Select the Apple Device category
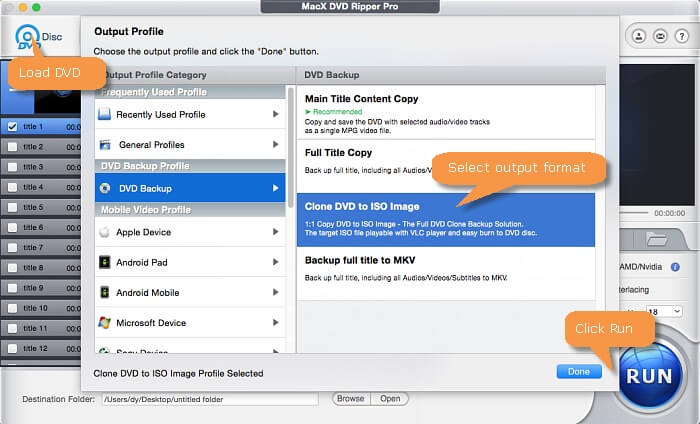Viewport: 700px width, 424px height. coord(190,232)
